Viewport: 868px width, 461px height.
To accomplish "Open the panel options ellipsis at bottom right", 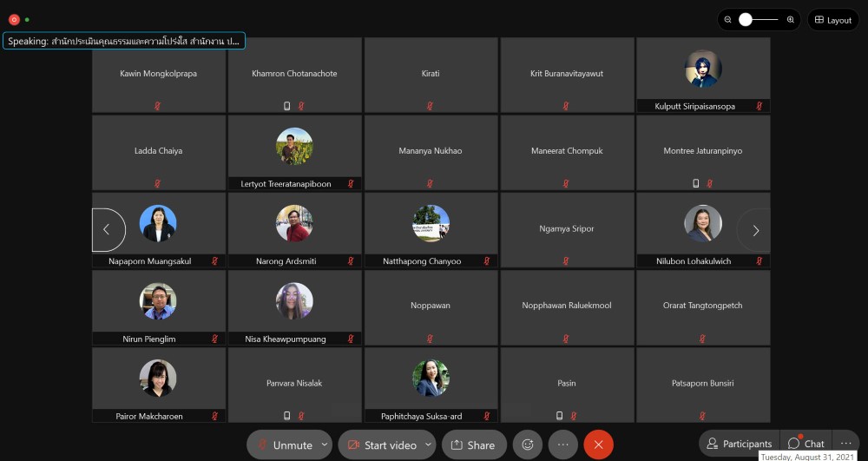I will coord(846,444).
